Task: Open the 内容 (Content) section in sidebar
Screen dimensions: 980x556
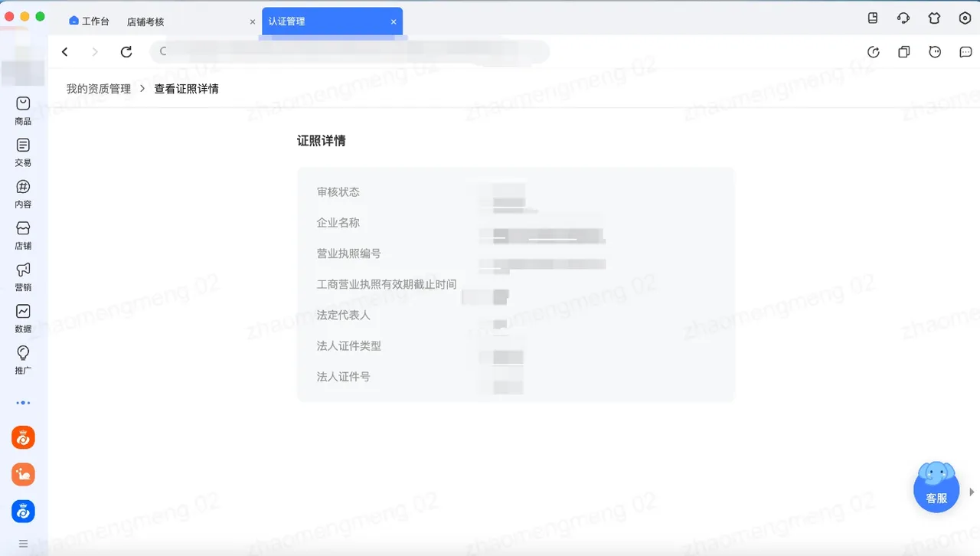Action: [x=23, y=193]
